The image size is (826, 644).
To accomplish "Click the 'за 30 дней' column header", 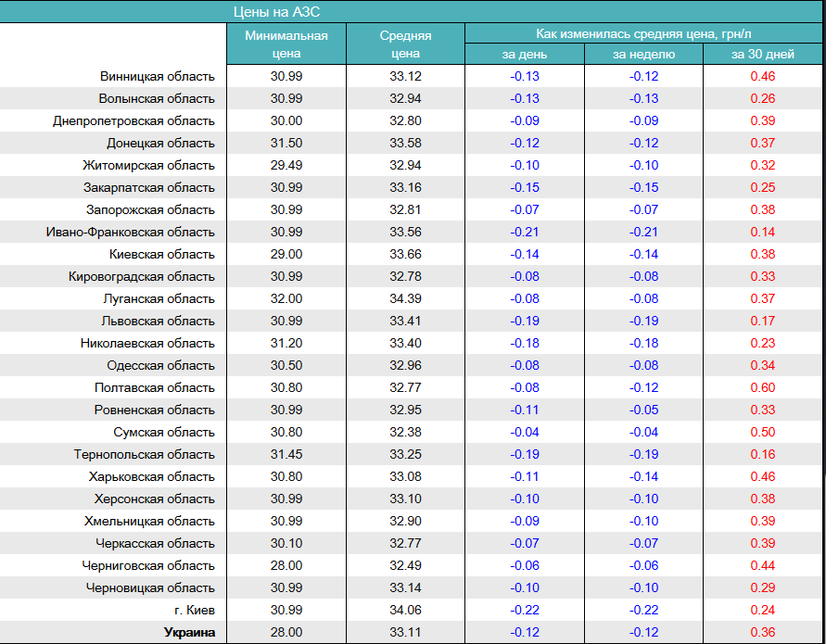I will pos(763,55).
